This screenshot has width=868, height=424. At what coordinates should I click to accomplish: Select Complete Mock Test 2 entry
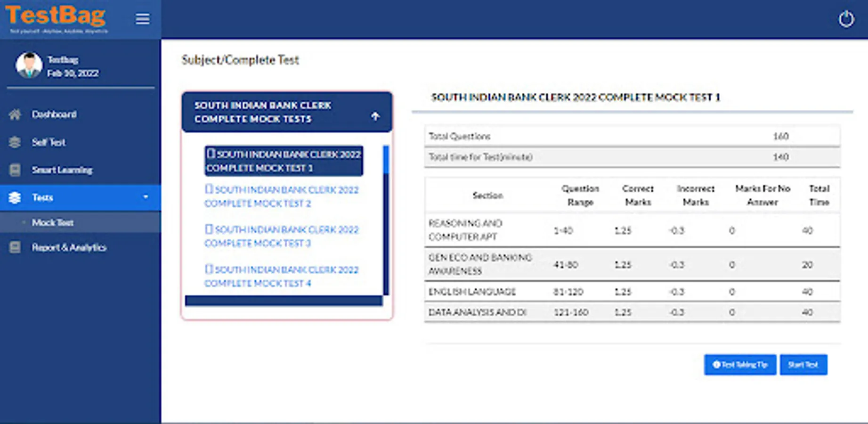pyautogui.click(x=282, y=196)
